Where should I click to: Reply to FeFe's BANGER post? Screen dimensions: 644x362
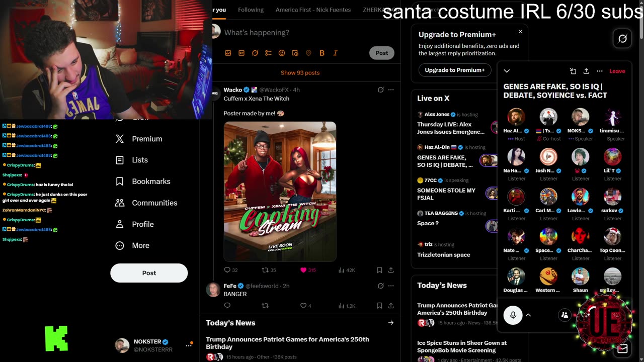point(227,306)
